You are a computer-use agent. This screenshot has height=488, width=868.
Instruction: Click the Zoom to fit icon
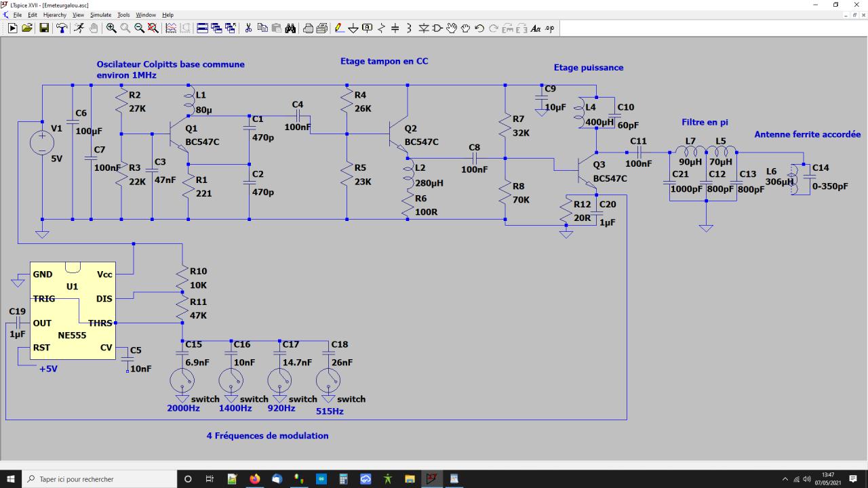coord(153,28)
